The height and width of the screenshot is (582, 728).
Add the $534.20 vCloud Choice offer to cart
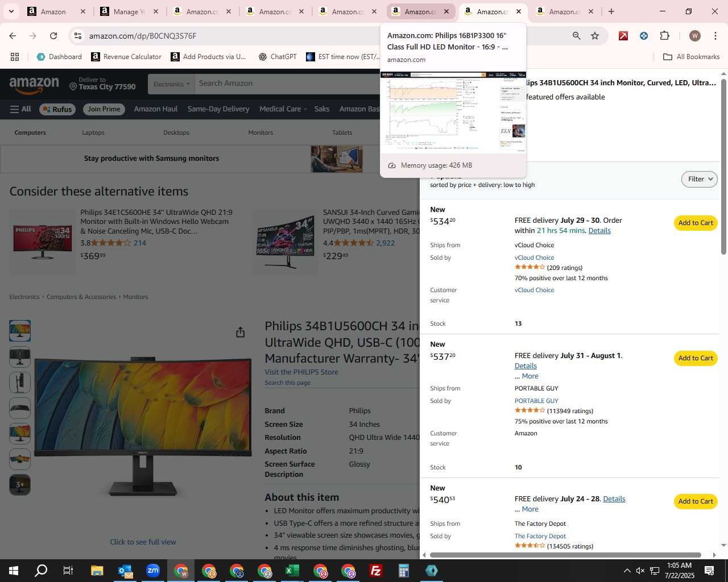pos(696,223)
